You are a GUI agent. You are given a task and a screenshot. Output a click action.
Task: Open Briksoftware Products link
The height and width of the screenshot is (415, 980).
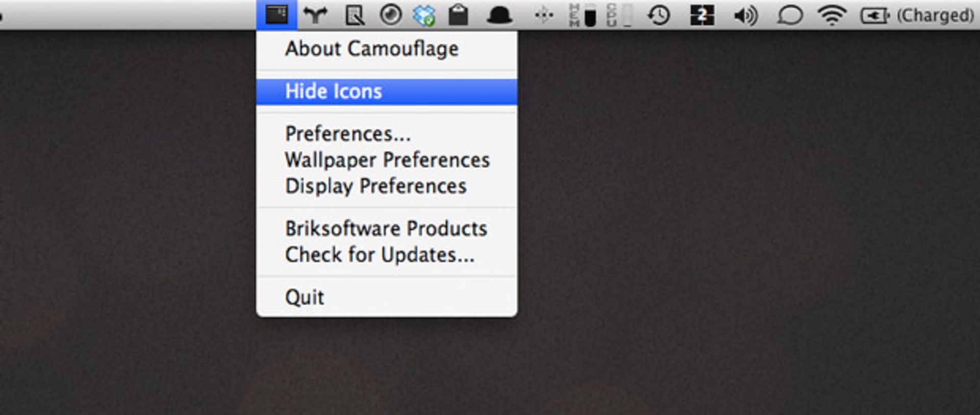click(x=386, y=229)
